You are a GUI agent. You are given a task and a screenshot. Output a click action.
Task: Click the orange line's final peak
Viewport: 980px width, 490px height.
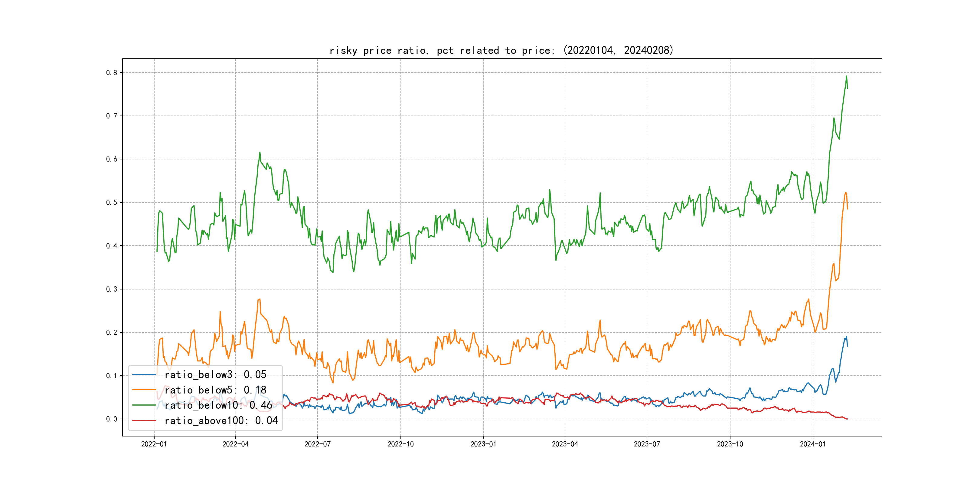click(x=846, y=193)
